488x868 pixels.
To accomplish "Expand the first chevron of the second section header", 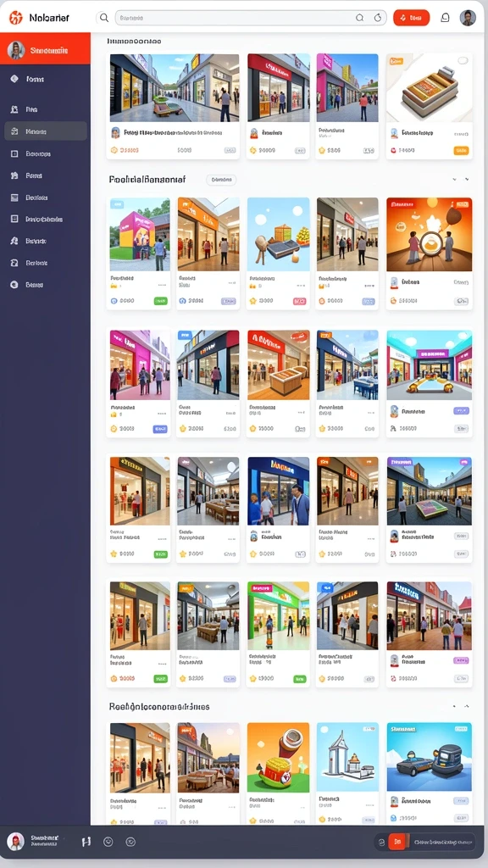I will pos(454,180).
